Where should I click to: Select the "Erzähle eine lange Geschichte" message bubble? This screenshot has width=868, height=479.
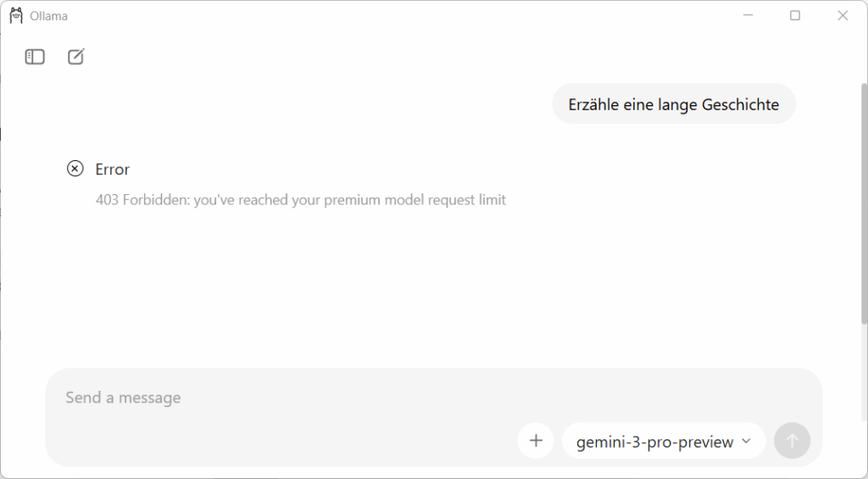(674, 104)
